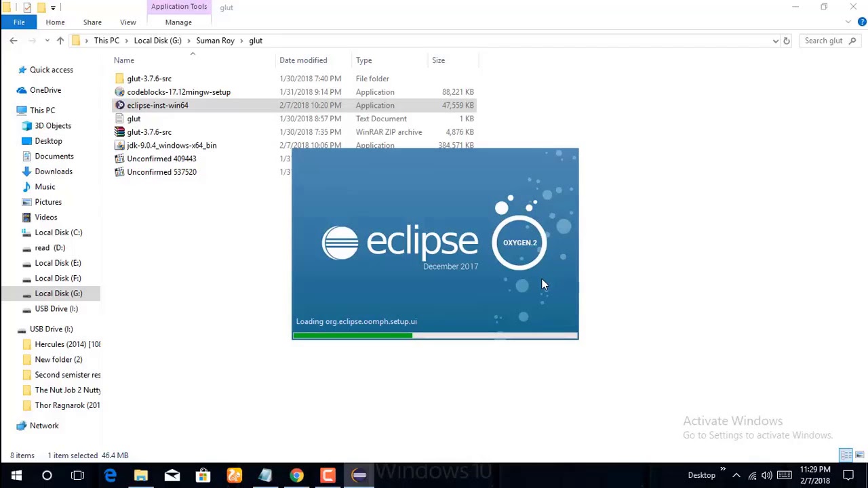Select the Unconfirmed 537520 file
Viewport: 868px width, 488px height.
(x=161, y=172)
